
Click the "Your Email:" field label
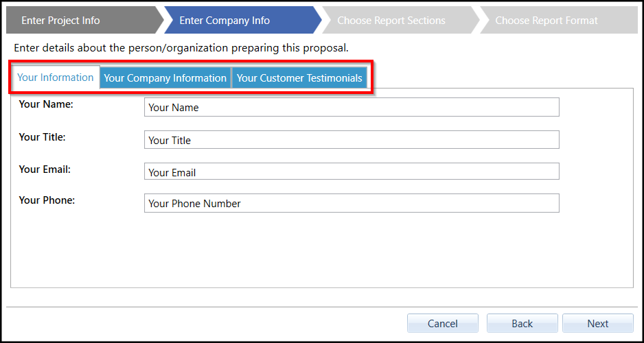45,169
